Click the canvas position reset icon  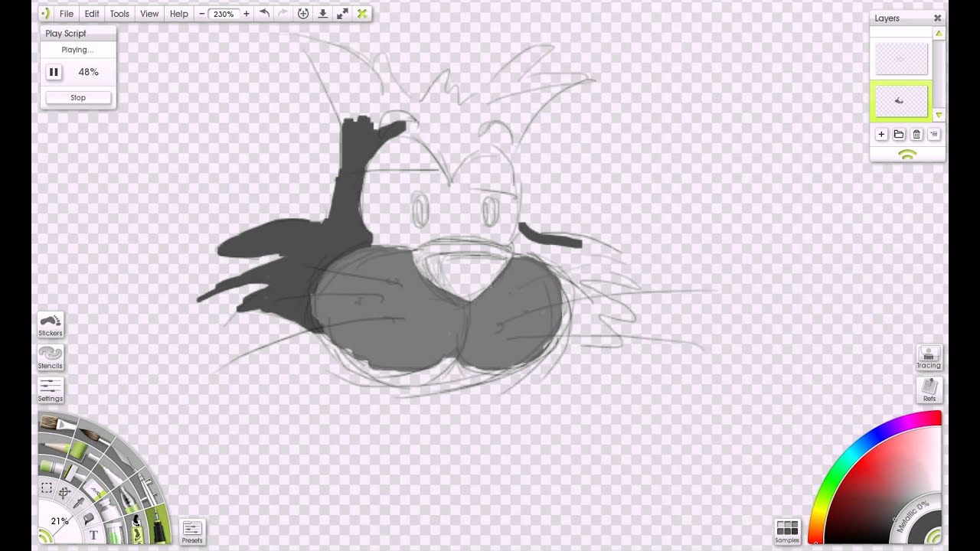click(x=303, y=13)
